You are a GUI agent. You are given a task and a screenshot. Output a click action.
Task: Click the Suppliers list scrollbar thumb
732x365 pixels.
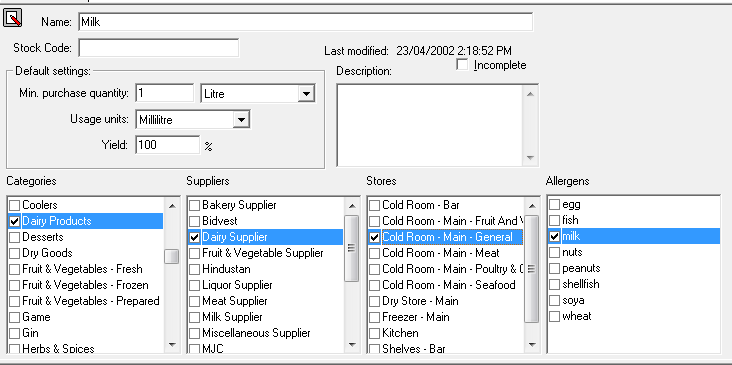[352, 248]
